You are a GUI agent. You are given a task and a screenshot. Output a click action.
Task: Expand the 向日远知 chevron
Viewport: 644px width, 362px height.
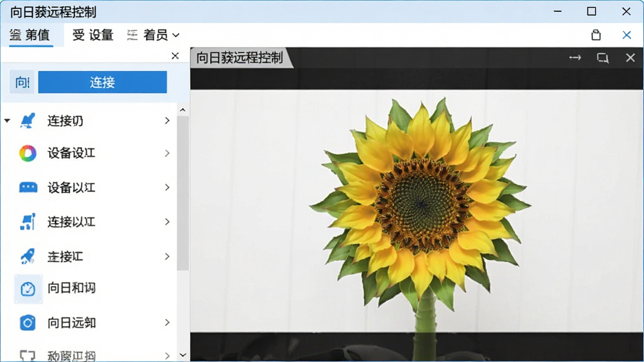(x=167, y=322)
